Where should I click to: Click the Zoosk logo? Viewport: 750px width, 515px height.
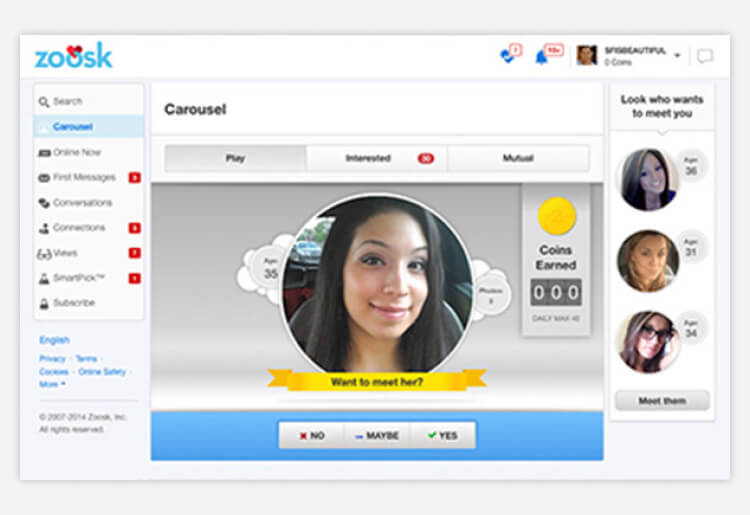(x=73, y=55)
